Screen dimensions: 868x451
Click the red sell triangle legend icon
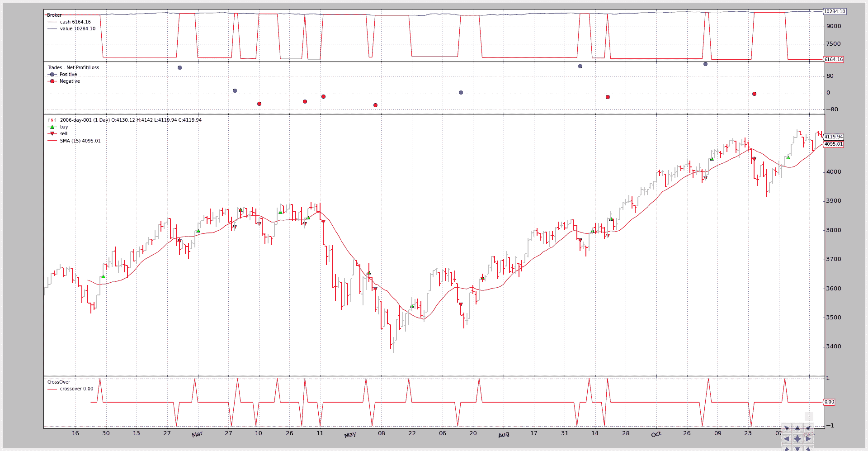pos(52,134)
